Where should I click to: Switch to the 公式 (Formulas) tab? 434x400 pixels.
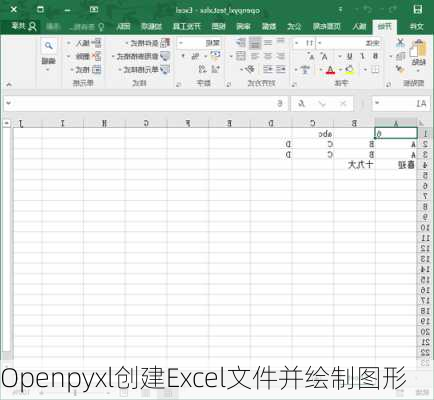(x=294, y=27)
